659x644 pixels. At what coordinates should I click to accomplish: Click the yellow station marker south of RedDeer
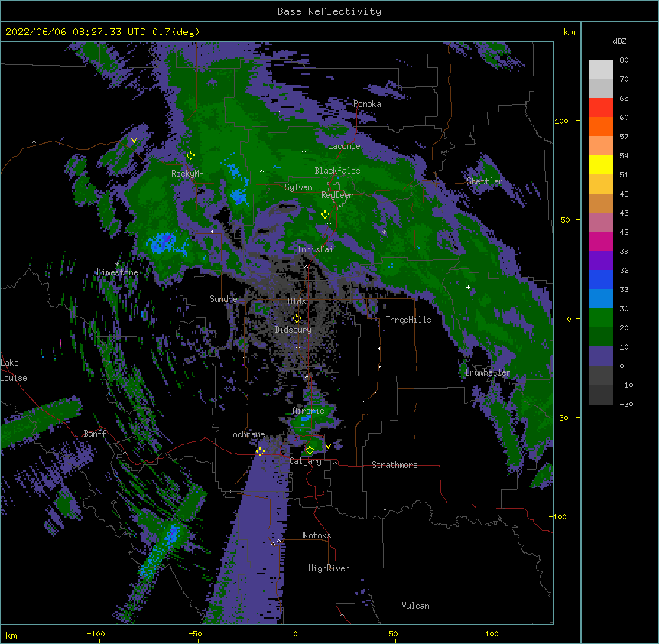pyautogui.click(x=326, y=215)
